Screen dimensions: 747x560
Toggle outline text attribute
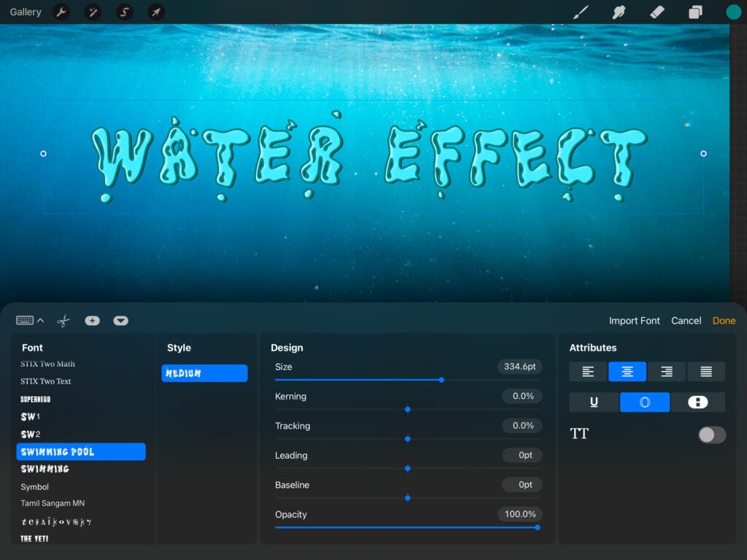click(645, 402)
